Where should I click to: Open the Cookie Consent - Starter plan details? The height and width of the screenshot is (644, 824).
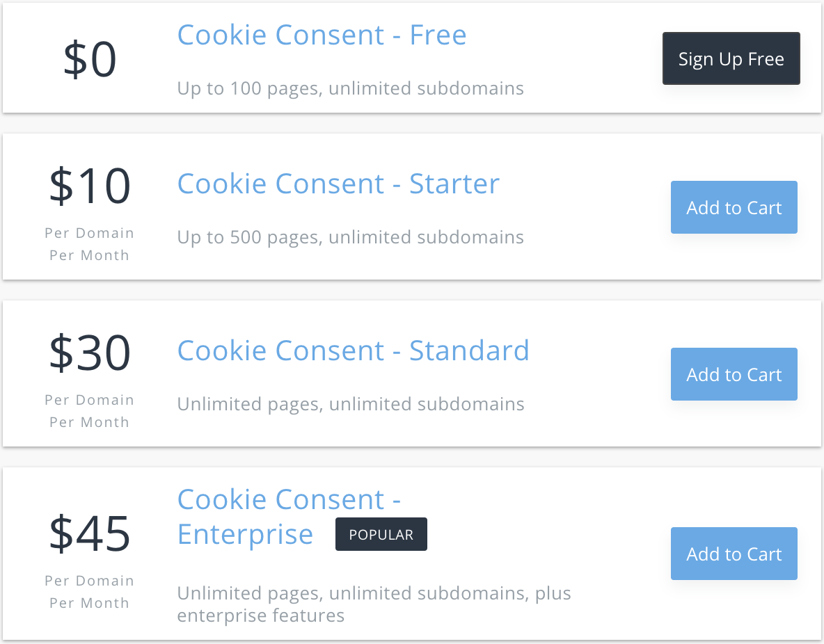click(x=338, y=184)
